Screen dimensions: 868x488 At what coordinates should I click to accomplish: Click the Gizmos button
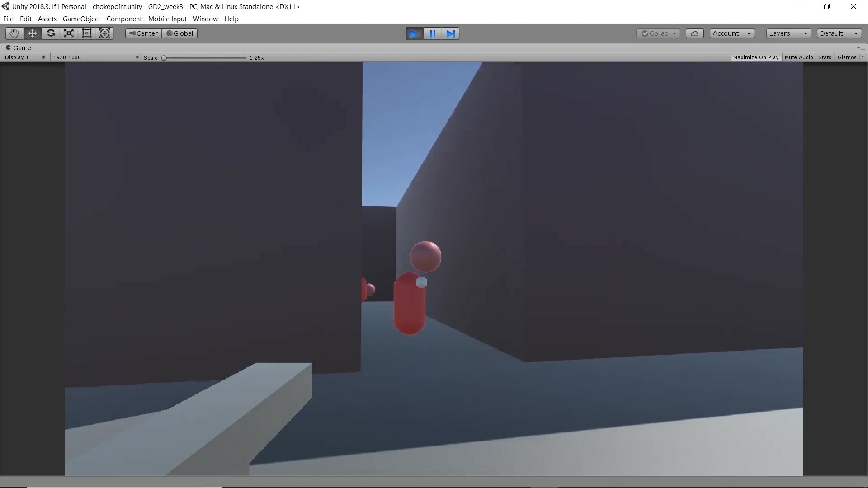[x=847, y=57]
